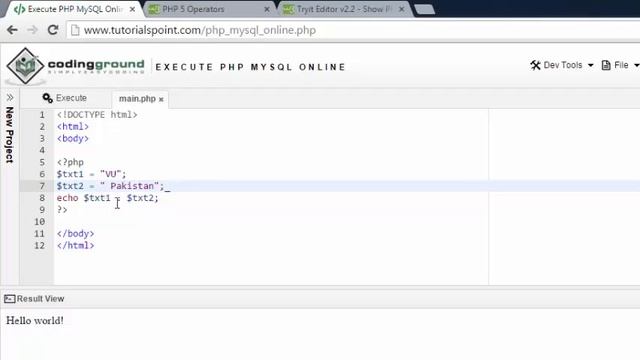640x360 pixels.
Task: Click the Coding Ground diamond logo
Action: tap(25, 66)
